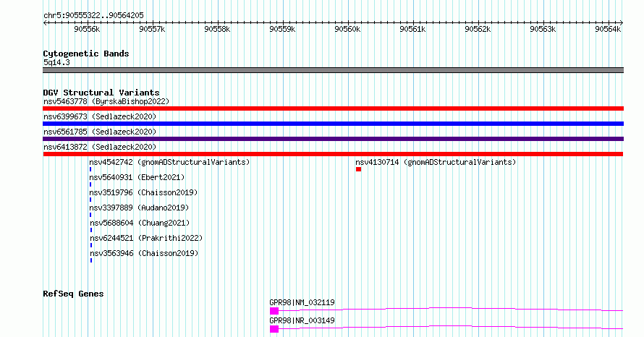644x337 pixels.
Task: Click the red bar under nsv6413872
Action: (333, 154)
